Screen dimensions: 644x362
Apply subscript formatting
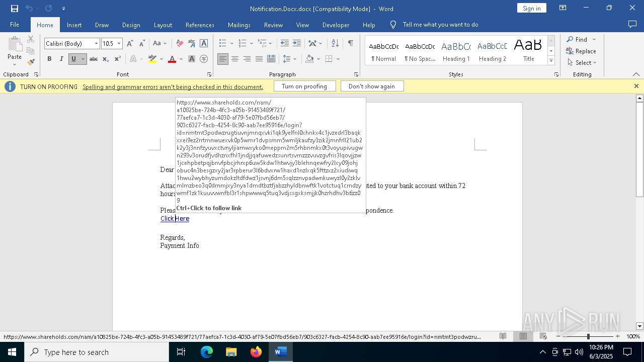(106, 59)
